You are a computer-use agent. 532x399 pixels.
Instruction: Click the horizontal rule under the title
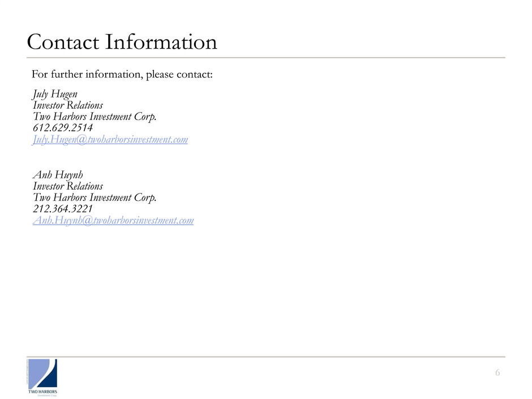click(x=266, y=58)
